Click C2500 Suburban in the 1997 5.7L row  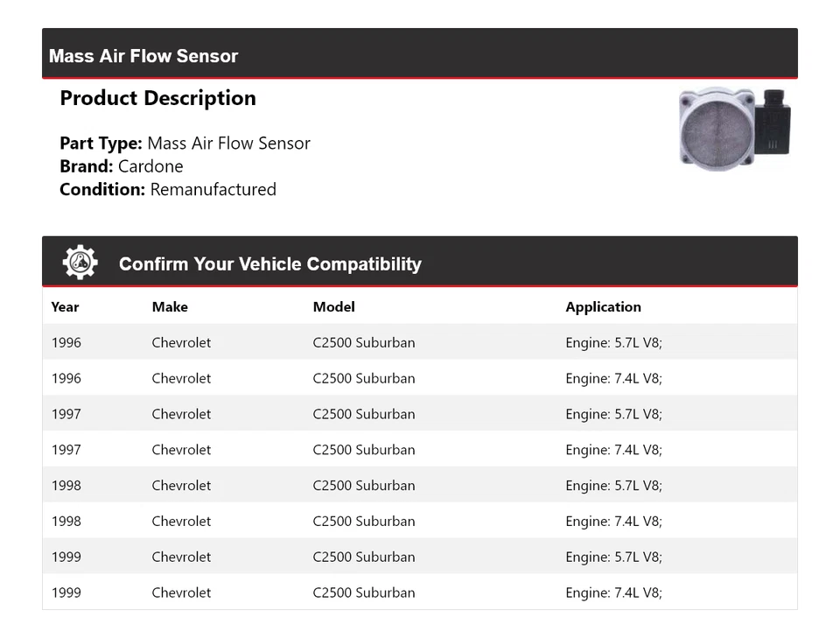tap(363, 414)
